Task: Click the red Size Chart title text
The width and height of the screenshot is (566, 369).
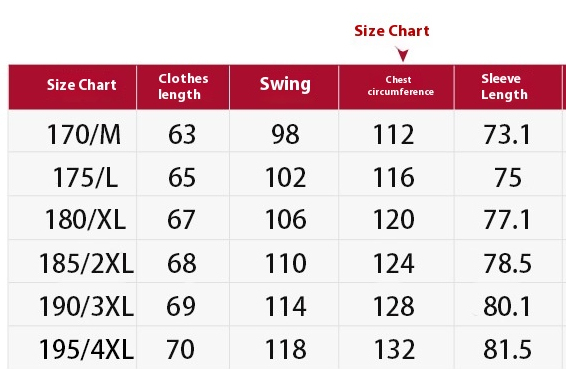Action: click(x=392, y=31)
